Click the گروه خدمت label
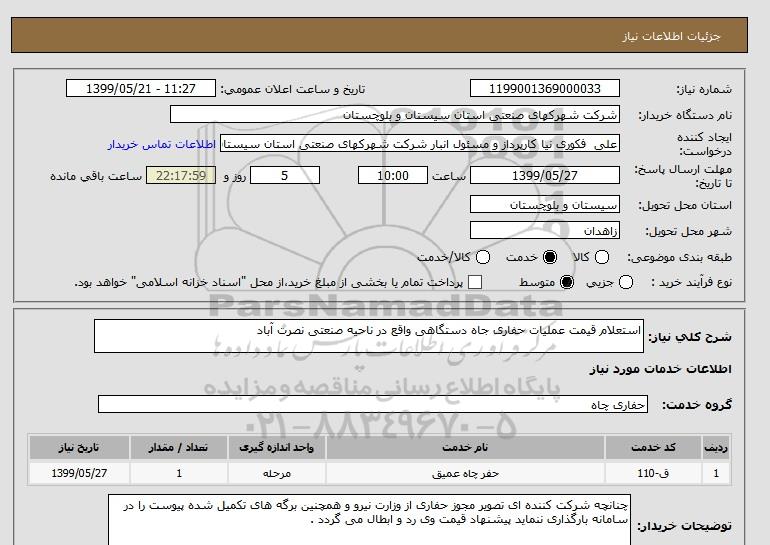This screenshot has height=545, width=770. click(x=697, y=405)
